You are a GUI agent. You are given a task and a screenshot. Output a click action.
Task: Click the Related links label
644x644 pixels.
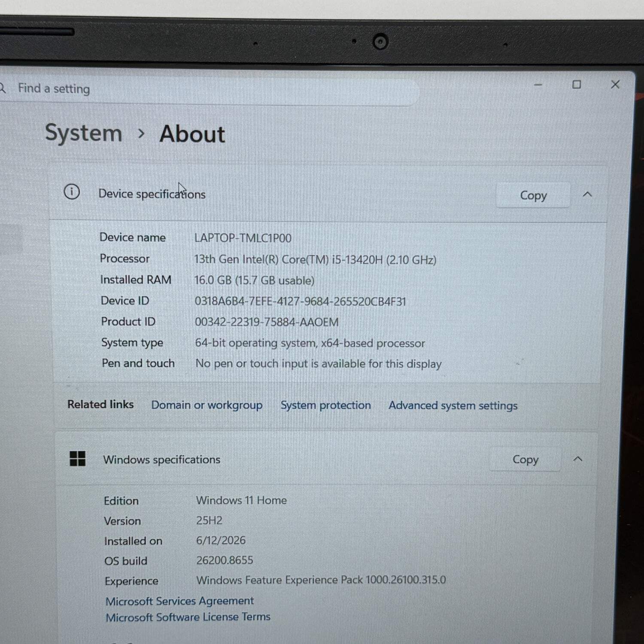[x=100, y=404]
